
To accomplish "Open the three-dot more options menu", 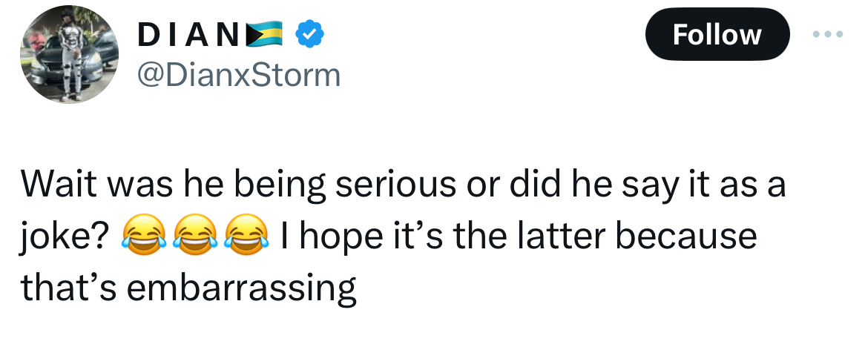I will (x=829, y=35).
